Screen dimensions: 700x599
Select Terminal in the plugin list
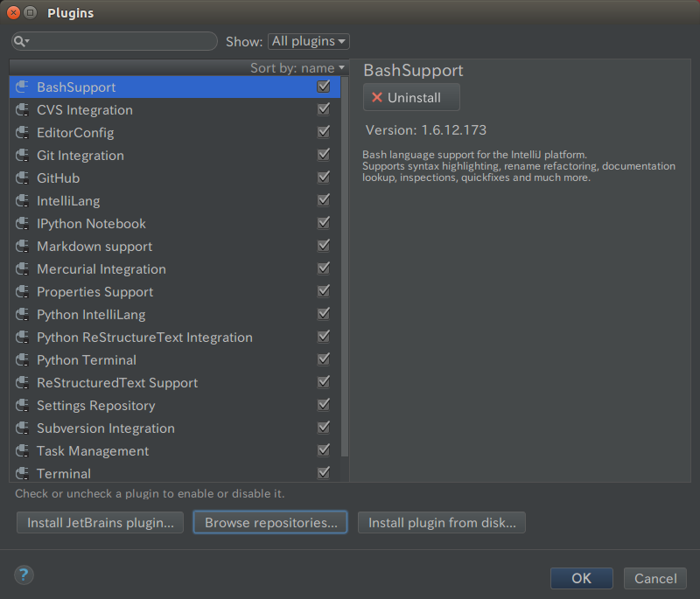[x=175, y=473]
